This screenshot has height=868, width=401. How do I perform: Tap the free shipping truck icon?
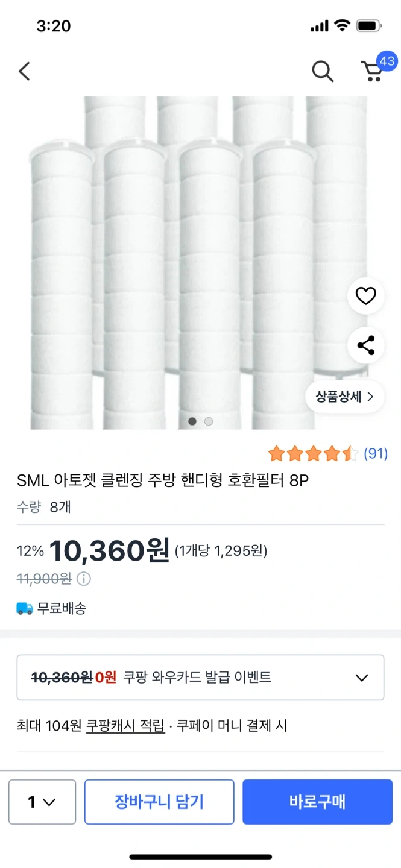coord(25,608)
